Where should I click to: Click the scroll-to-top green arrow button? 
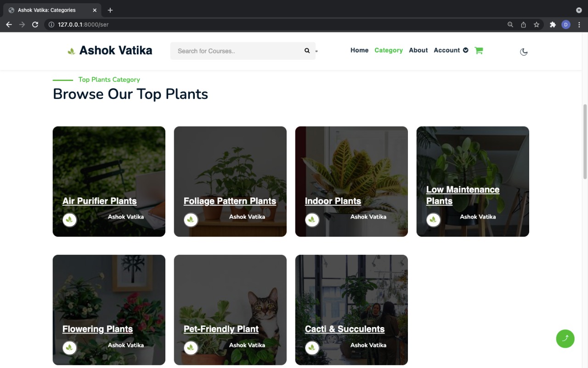(565, 339)
